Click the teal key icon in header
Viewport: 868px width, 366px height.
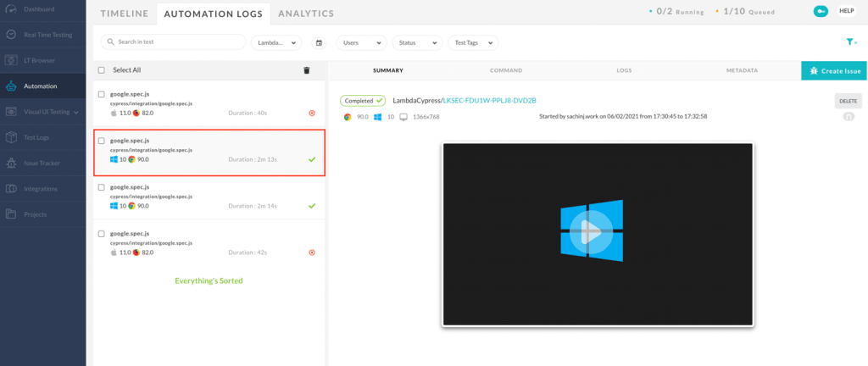pos(820,11)
